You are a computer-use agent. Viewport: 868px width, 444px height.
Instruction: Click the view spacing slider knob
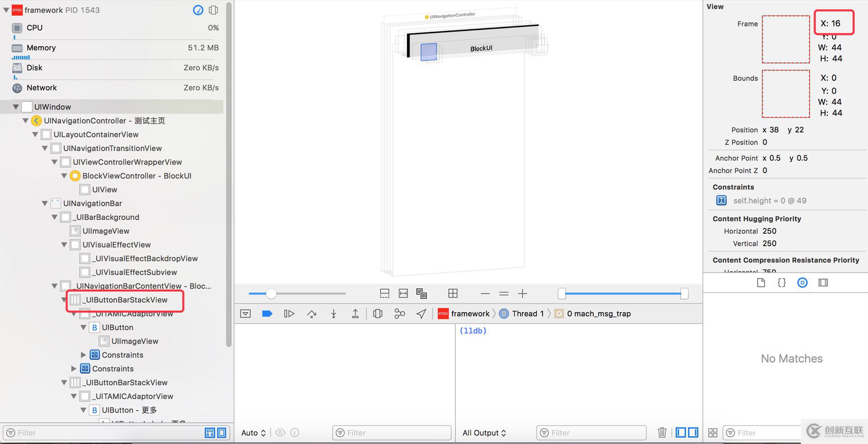pos(271,294)
